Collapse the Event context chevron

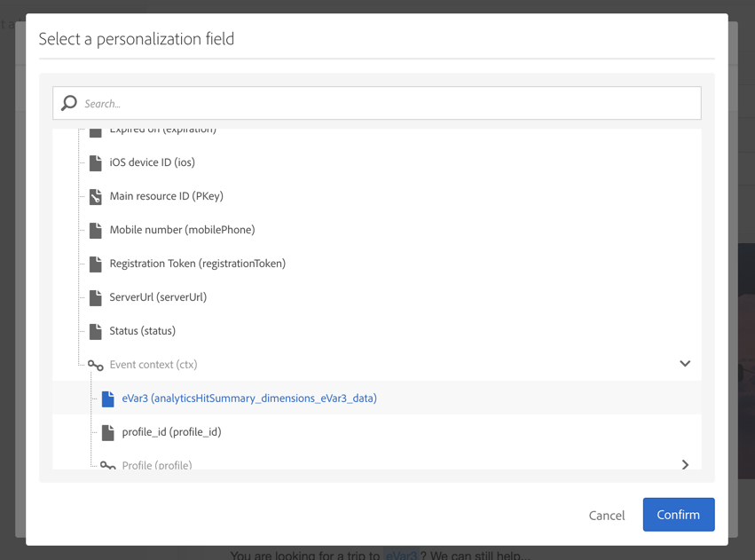(685, 364)
